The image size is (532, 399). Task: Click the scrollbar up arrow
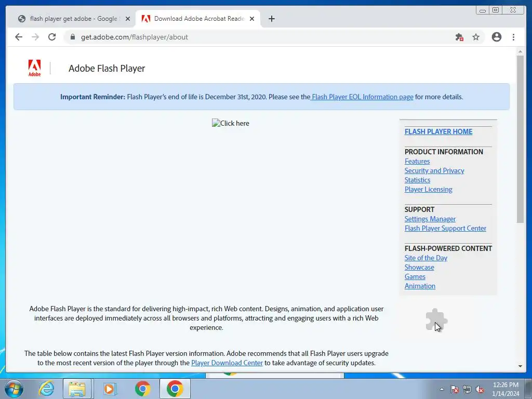pyautogui.click(x=520, y=51)
